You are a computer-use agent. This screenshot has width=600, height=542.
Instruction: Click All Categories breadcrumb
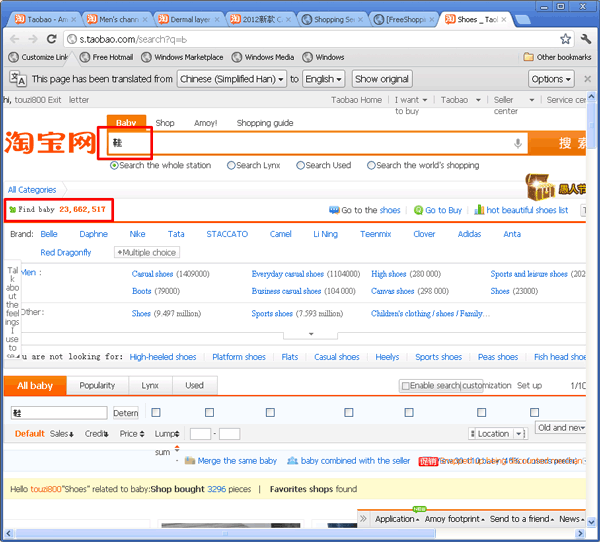(x=32, y=189)
